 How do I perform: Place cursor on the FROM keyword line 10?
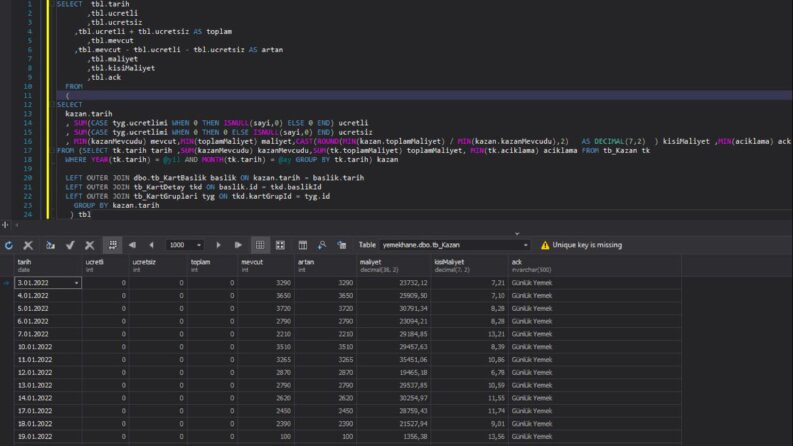74,86
